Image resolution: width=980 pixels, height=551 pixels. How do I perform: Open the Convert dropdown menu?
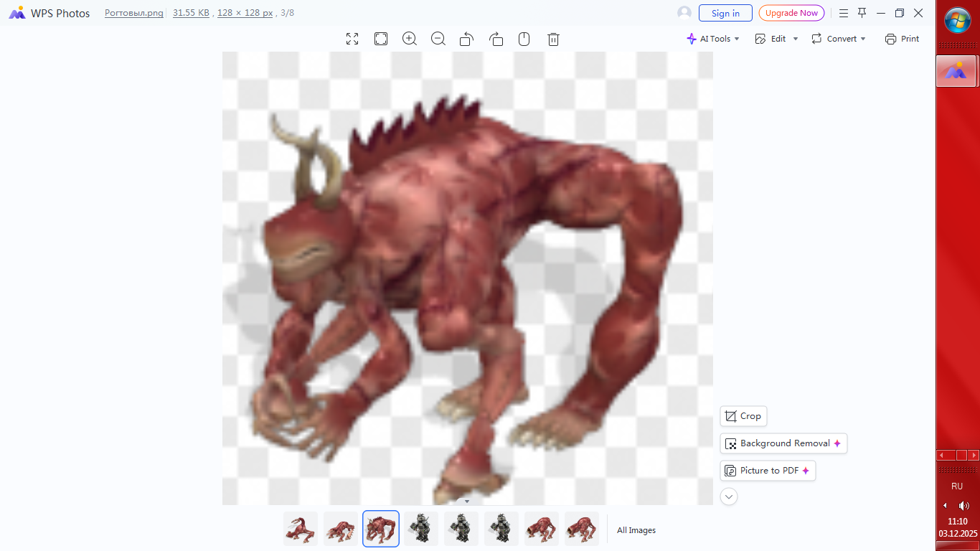[839, 39]
